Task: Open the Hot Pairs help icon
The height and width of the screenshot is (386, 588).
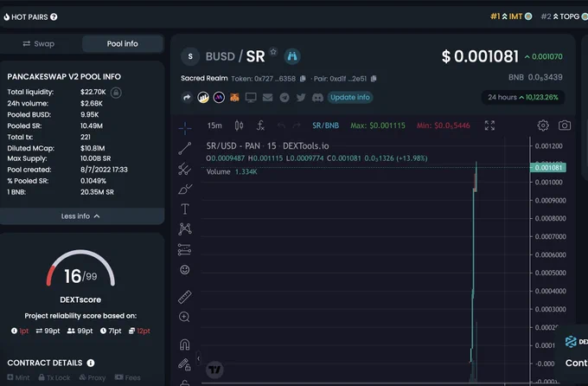Action: [x=54, y=17]
